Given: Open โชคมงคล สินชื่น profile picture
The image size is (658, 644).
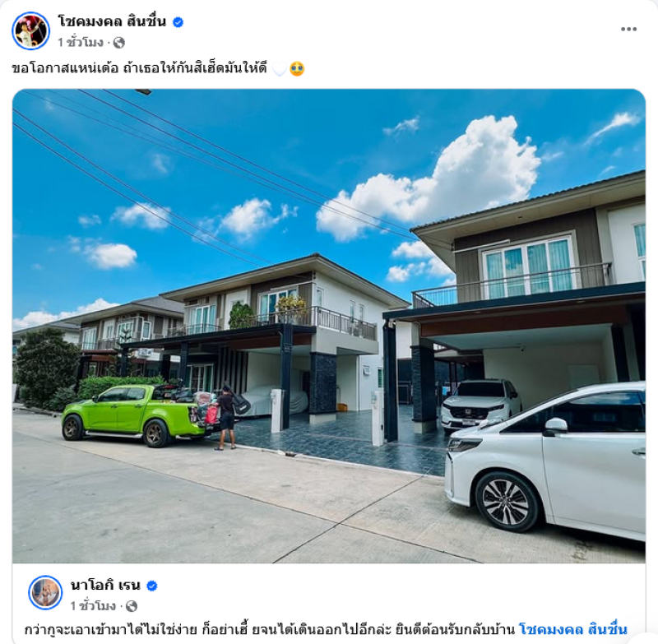Looking at the screenshot, I should coord(30,30).
